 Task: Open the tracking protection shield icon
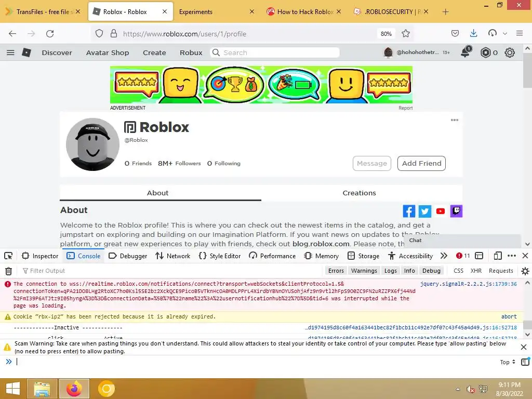[99, 34]
